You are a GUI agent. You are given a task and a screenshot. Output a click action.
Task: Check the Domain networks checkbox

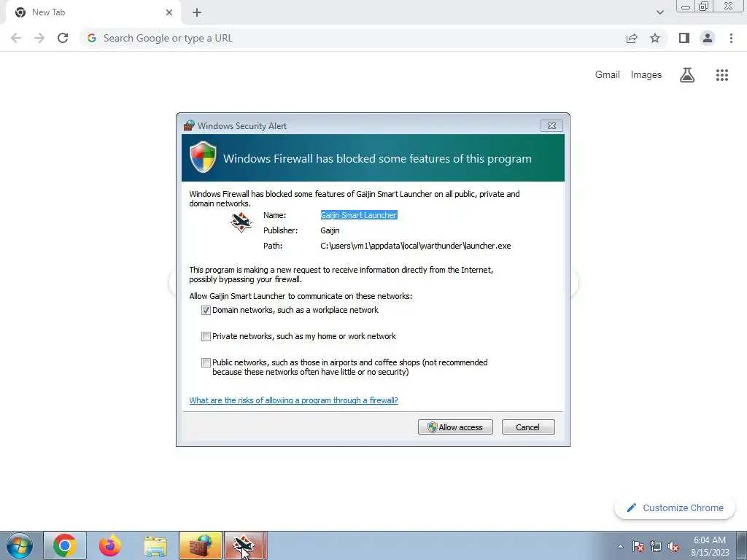[206, 311]
